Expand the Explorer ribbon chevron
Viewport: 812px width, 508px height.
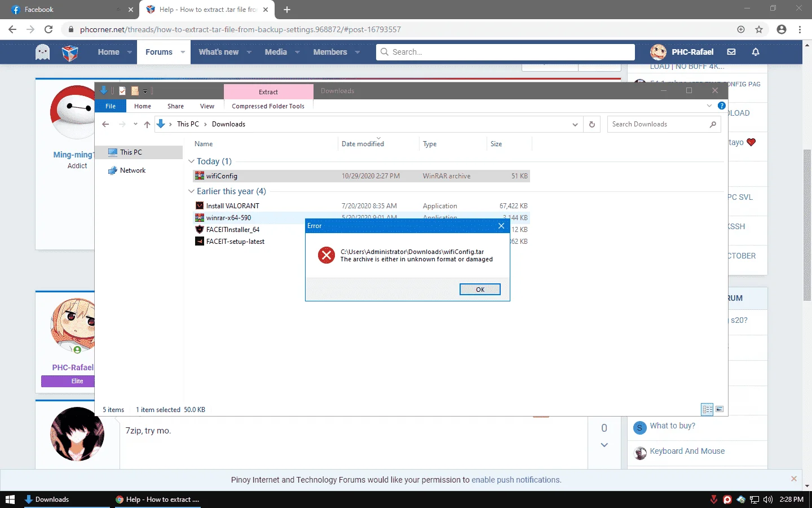(709, 106)
